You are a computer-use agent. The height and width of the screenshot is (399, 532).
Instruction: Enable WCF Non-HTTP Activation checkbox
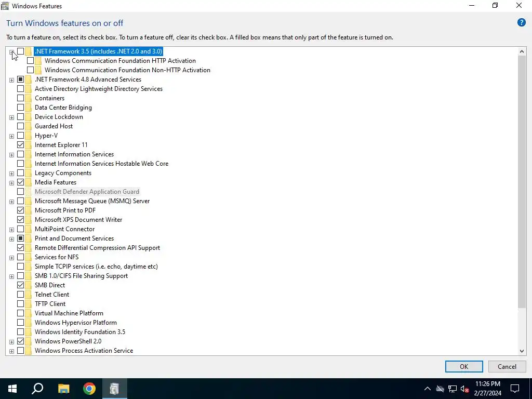(31, 70)
